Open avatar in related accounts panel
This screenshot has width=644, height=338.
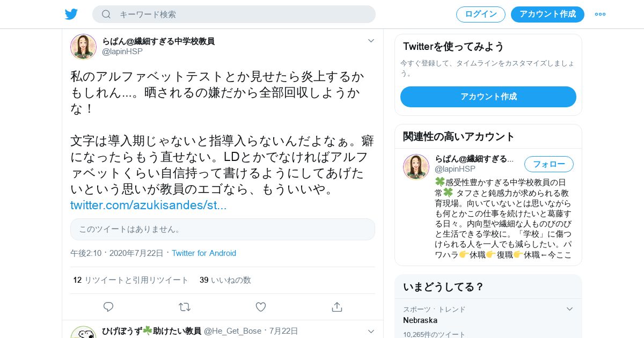pyautogui.click(x=416, y=167)
